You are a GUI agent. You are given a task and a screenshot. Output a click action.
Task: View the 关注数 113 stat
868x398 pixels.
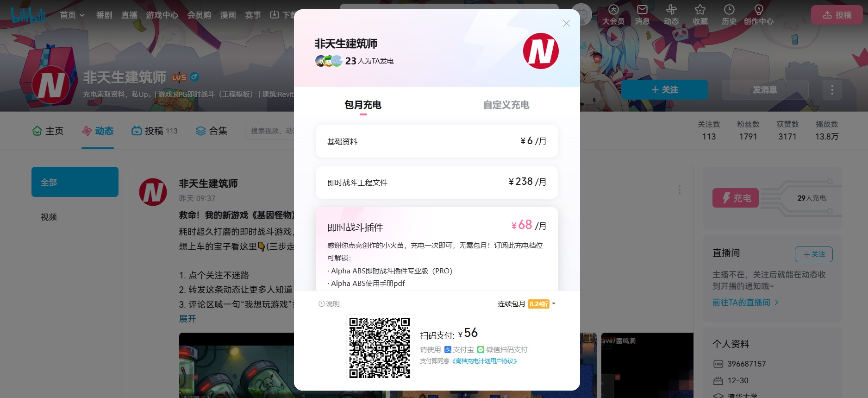[x=709, y=131]
